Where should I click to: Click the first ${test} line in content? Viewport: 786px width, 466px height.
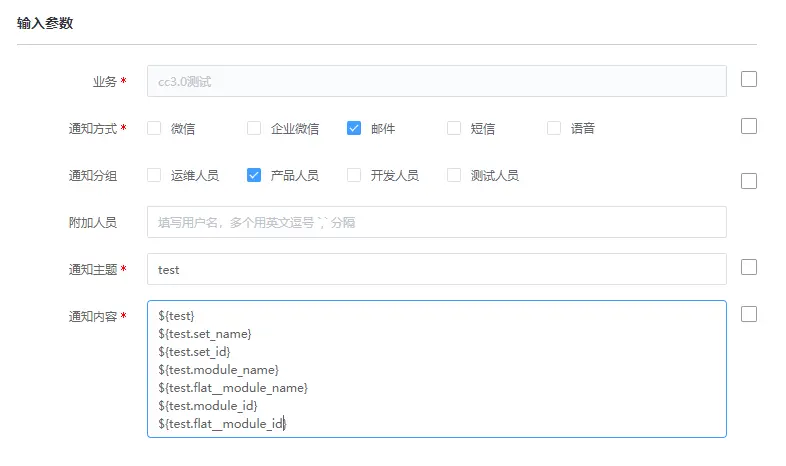pyautogui.click(x=176, y=316)
